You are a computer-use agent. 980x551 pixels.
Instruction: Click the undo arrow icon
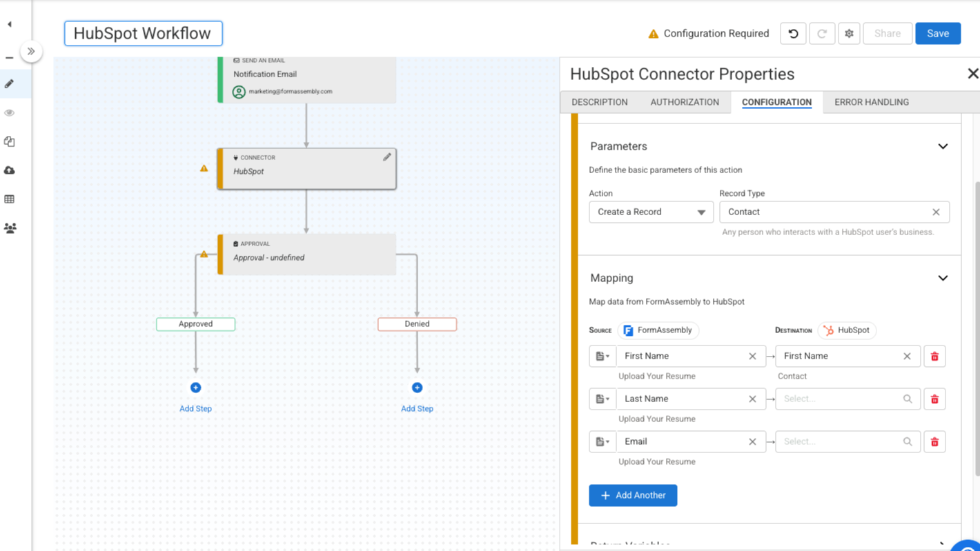[793, 33]
